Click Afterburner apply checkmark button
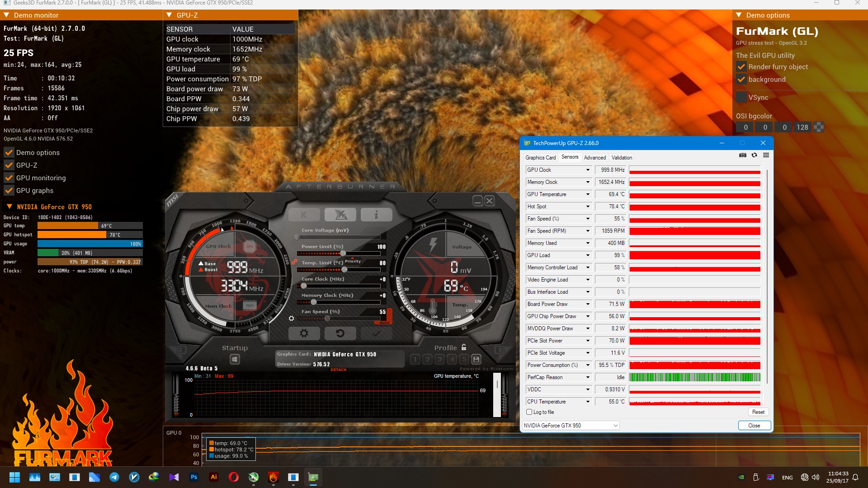Screen dimensions: 868x488 (x=377, y=333)
